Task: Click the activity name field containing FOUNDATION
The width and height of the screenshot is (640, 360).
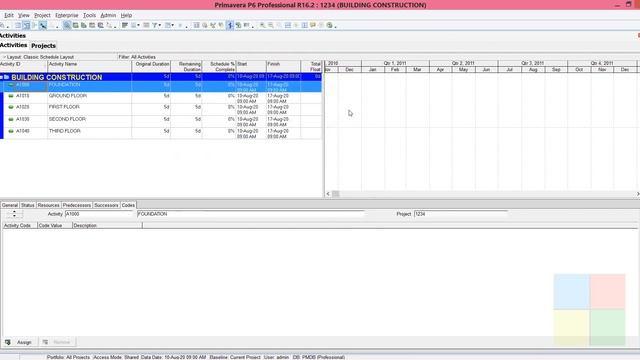Action: [251, 214]
